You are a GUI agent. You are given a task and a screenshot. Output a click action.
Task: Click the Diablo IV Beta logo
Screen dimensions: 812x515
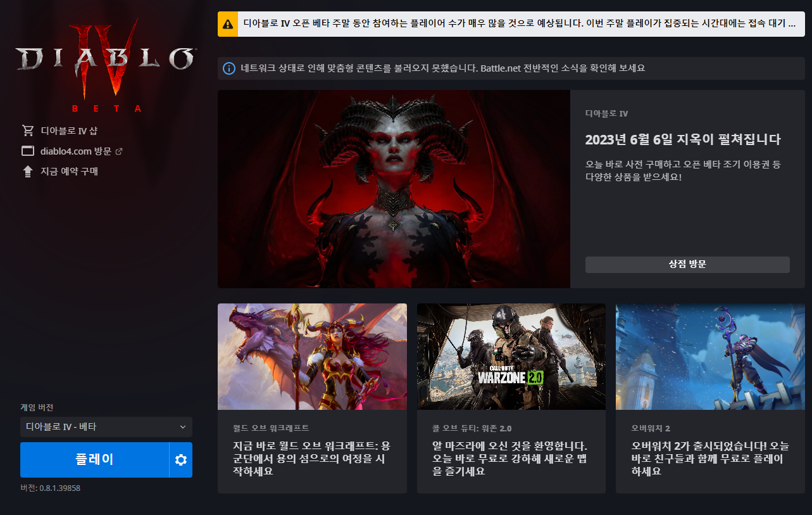click(105, 66)
